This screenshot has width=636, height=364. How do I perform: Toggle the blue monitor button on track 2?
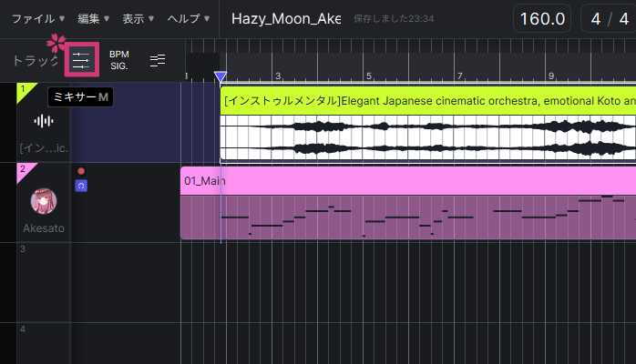(x=81, y=186)
